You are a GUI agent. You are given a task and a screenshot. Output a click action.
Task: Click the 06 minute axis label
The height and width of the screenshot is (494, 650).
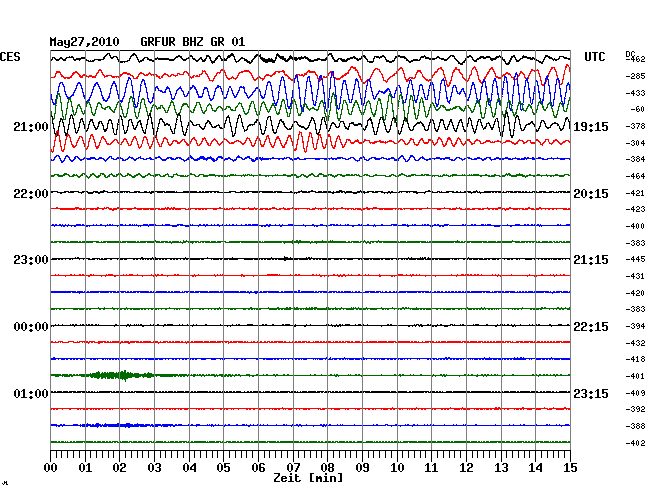(x=258, y=468)
